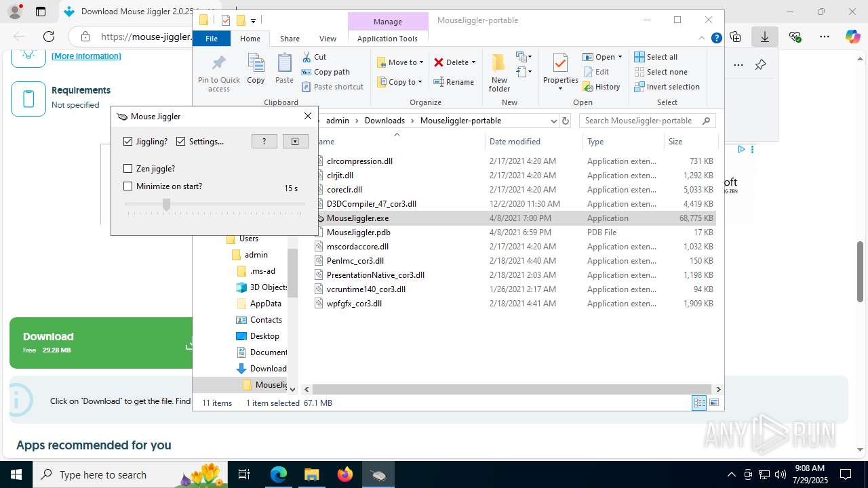Click the Search MouseJiggler-portable field
The width and height of the screenshot is (868, 488).
[x=648, y=121]
